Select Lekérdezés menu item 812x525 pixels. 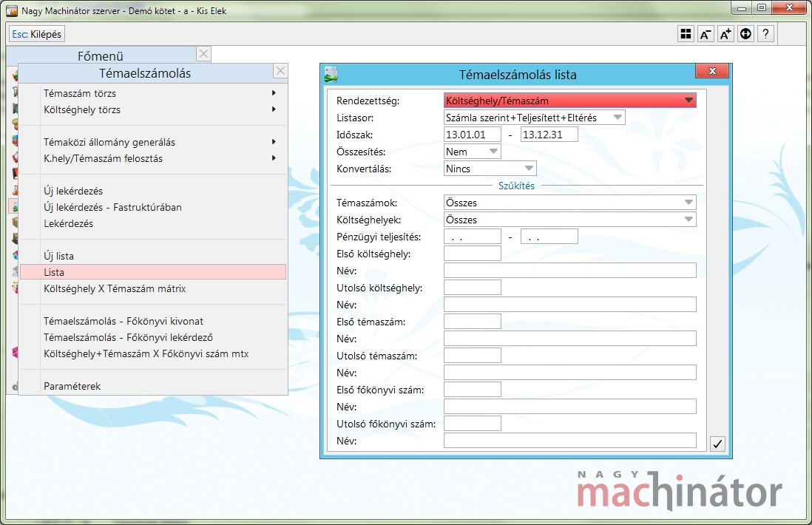(153, 223)
